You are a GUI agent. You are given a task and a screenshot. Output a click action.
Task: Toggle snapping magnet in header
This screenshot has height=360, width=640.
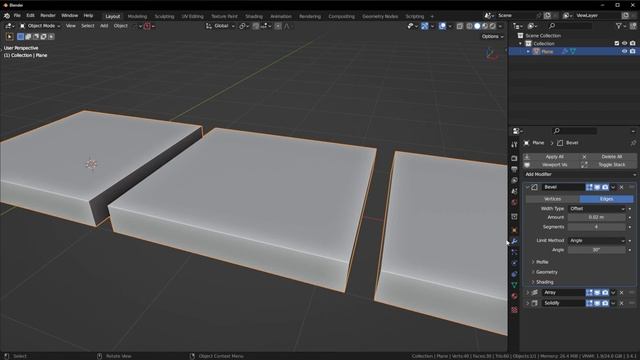point(256,26)
